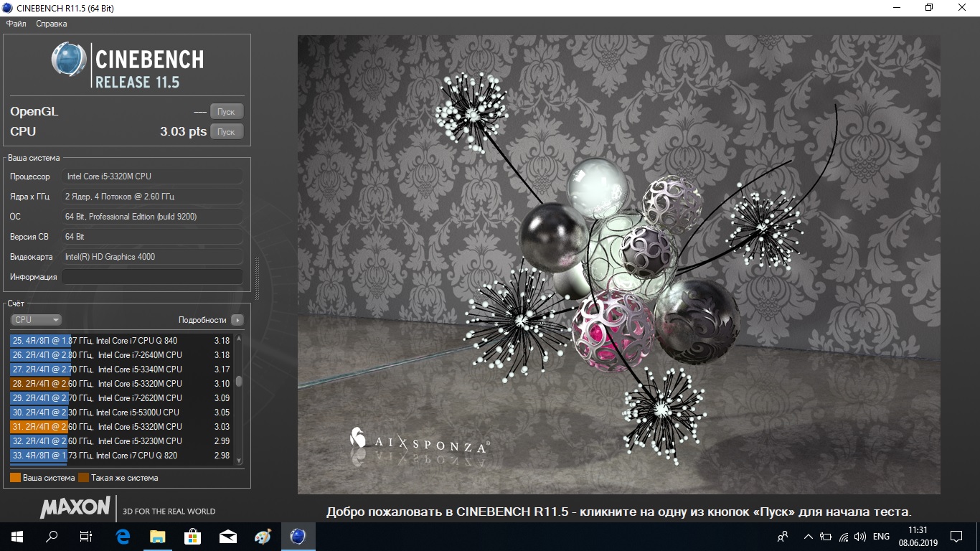980x551 pixels.
Task: Click the ranking list scroll up arrow
Action: tap(239, 339)
